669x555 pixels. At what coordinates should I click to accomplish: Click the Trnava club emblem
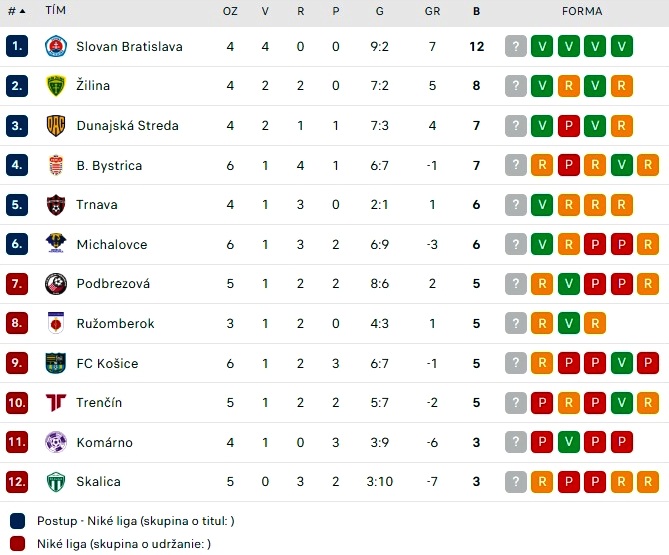pos(56,205)
